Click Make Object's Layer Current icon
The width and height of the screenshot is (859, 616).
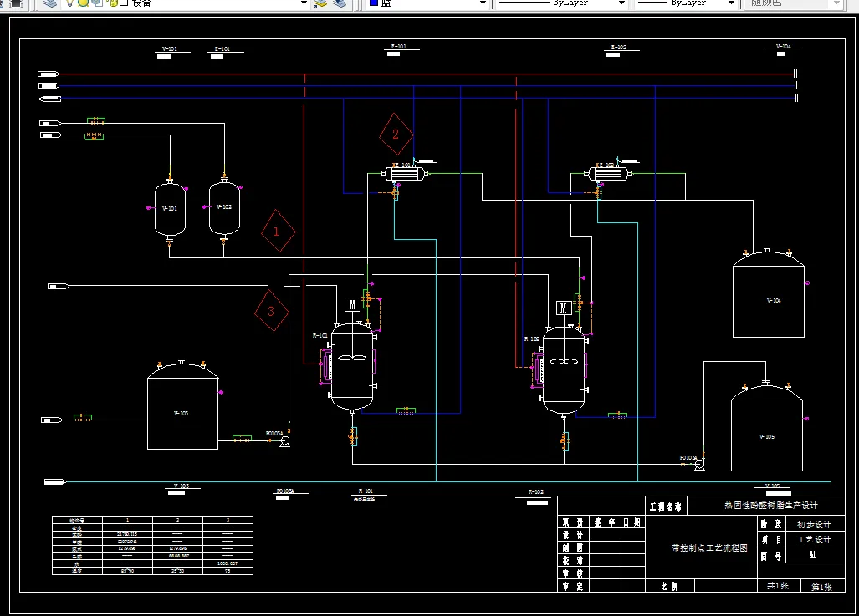point(320,3)
